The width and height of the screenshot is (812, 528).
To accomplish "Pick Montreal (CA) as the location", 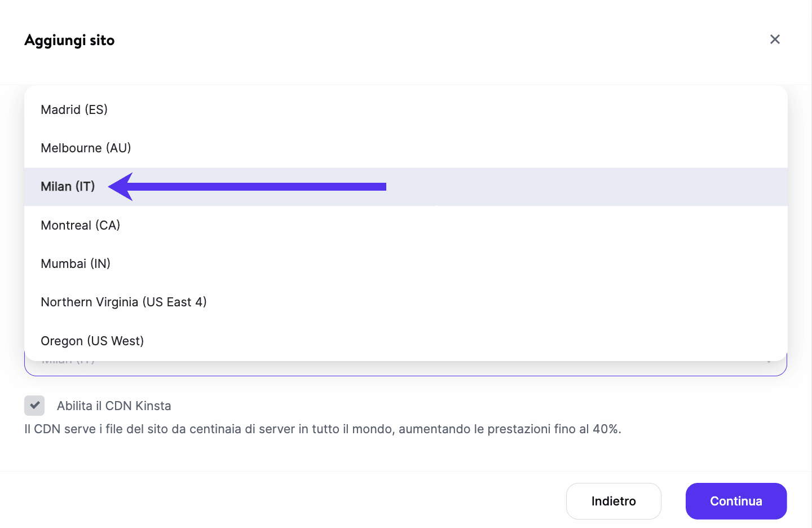I will tap(80, 225).
